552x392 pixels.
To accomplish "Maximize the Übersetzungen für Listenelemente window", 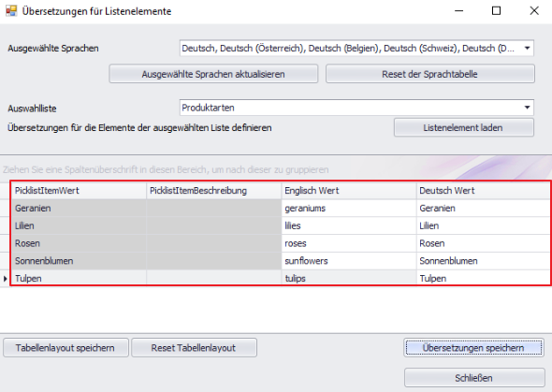I will point(496,11).
